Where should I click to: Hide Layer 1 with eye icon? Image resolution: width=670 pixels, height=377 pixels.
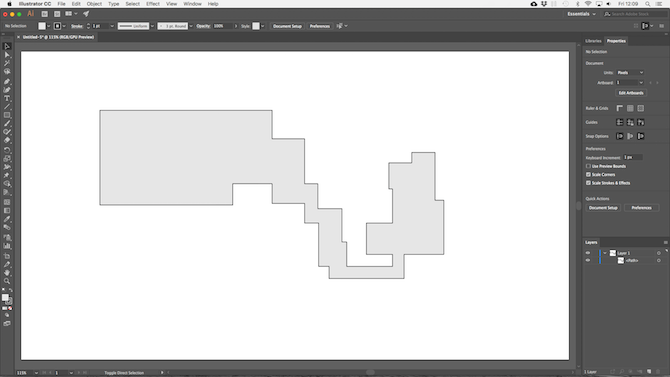(588, 253)
